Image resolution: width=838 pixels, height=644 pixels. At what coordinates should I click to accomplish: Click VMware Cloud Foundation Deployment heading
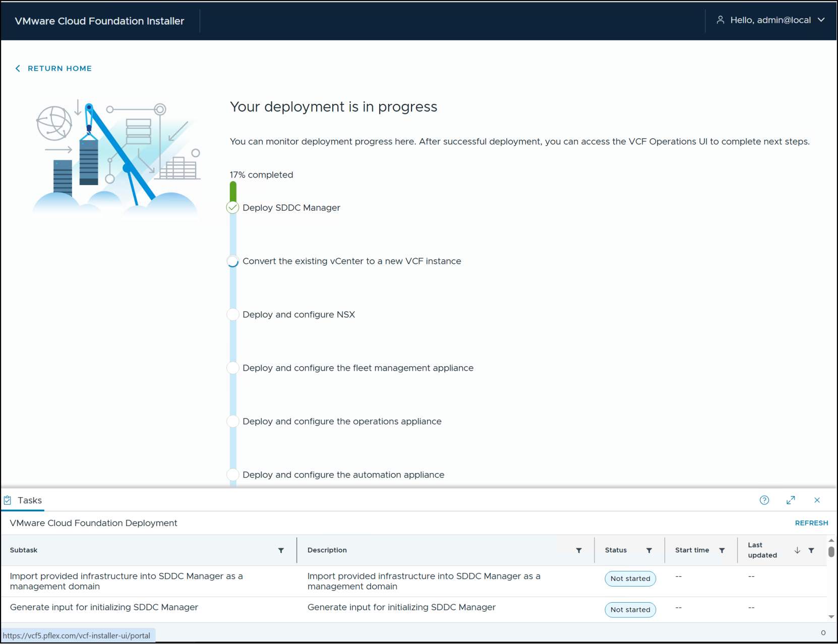coord(93,523)
